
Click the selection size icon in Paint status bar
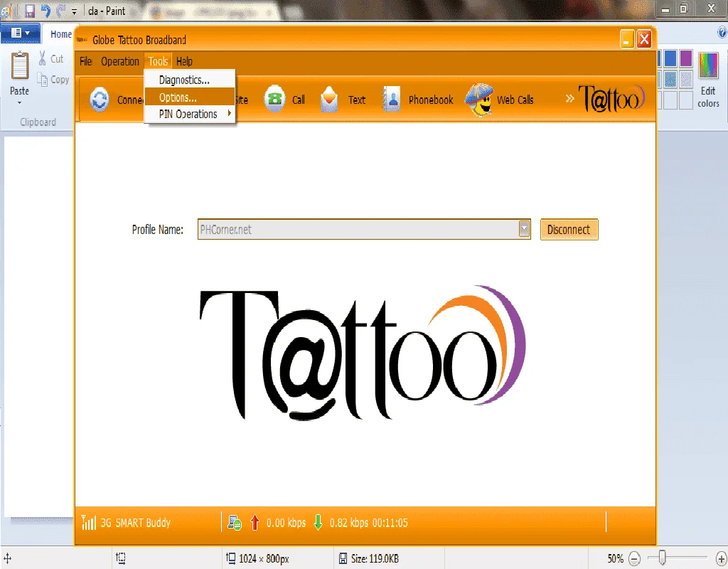point(121,558)
